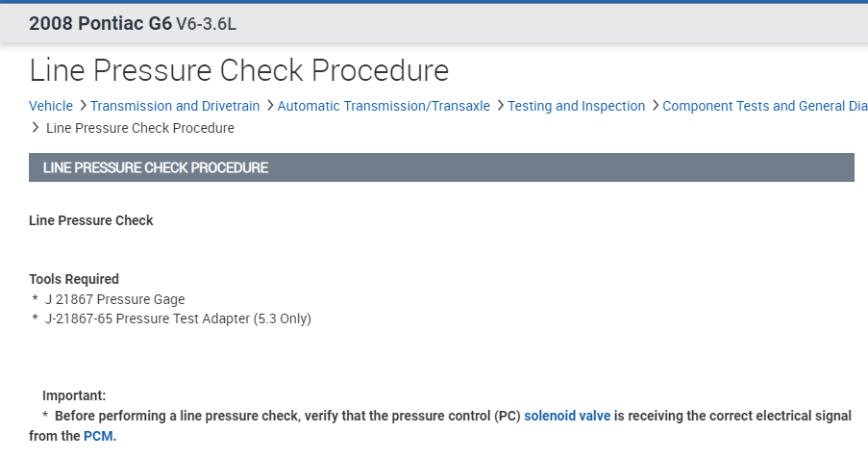Click the 2008 Pontiac G6 vehicle title
868x458 pixels.
[100, 23]
